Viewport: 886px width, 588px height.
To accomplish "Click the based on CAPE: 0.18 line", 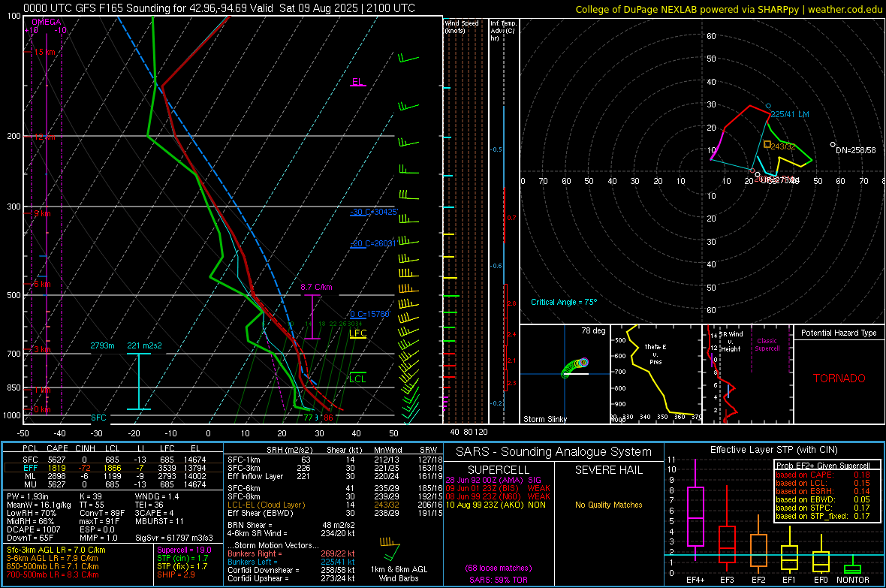I will [823, 475].
